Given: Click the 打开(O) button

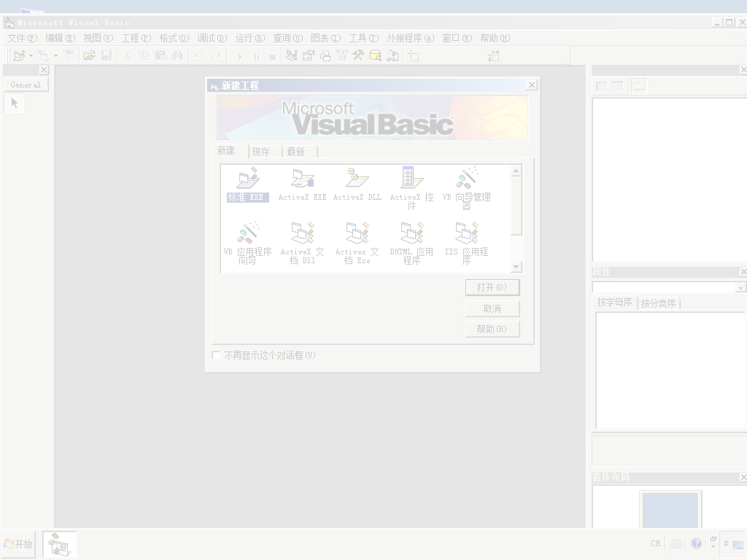Looking at the screenshot, I should pyautogui.click(x=492, y=287).
